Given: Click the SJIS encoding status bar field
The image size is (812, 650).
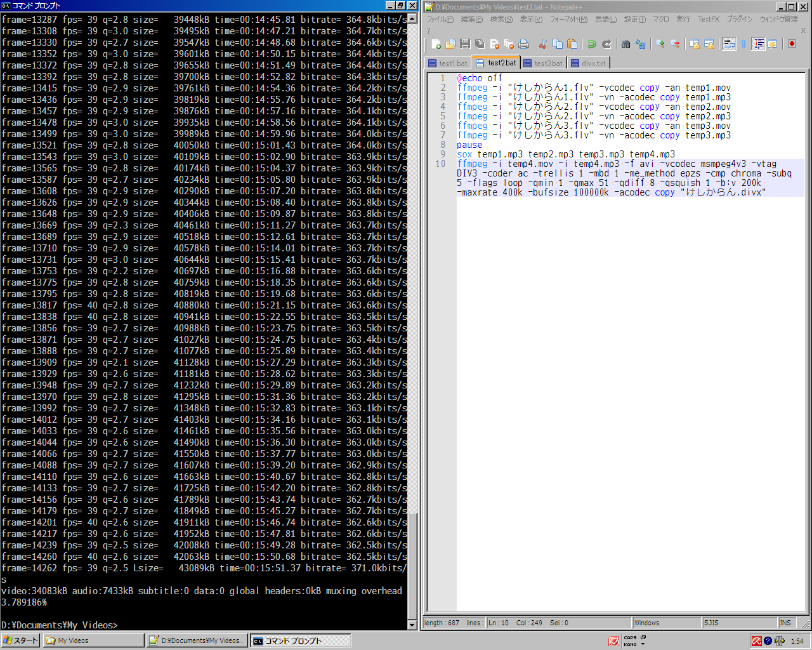Looking at the screenshot, I should [x=740, y=623].
